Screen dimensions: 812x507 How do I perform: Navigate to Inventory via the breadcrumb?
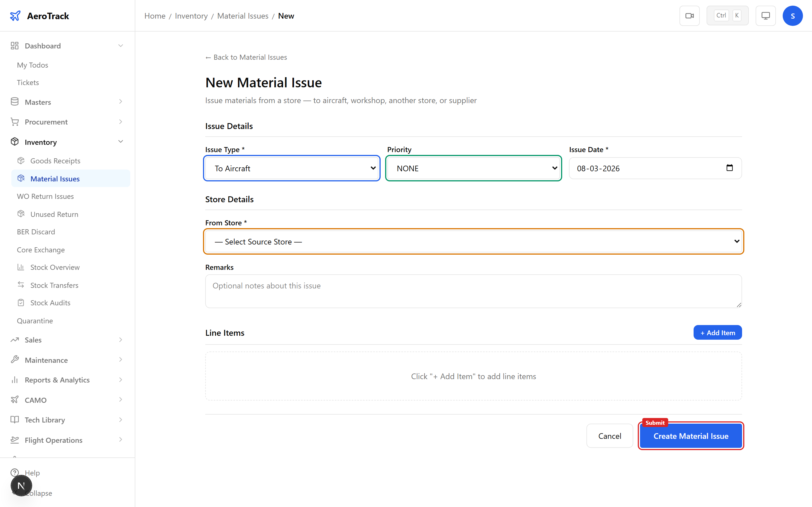coord(191,16)
